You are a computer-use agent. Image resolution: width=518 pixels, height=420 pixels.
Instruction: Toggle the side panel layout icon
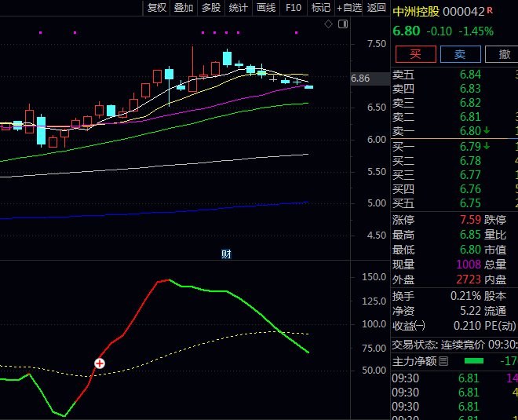342,25
